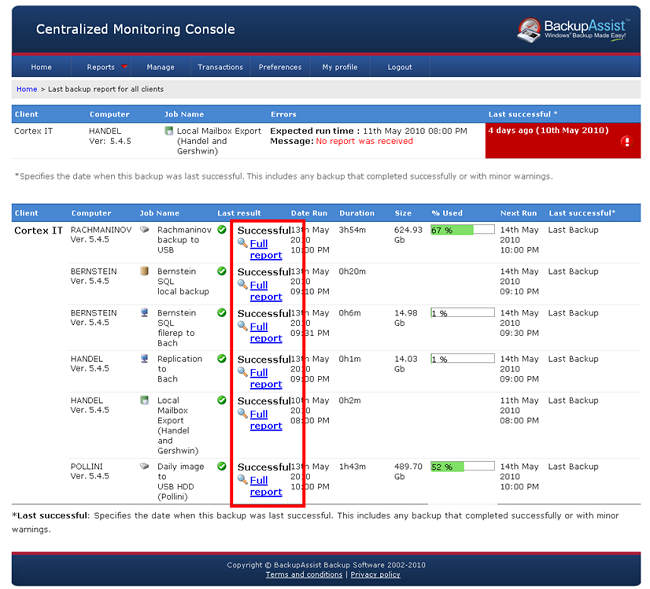Click red alert icon in Last successful cell
The width and height of the screenshot is (650, 589).
click(x=626, y=142)
